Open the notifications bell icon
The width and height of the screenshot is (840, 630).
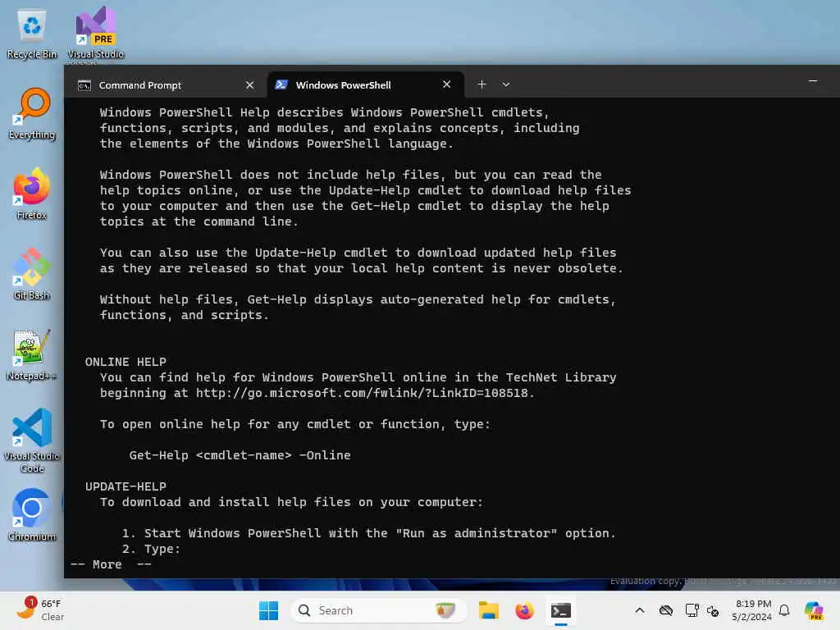click(784, 610)
